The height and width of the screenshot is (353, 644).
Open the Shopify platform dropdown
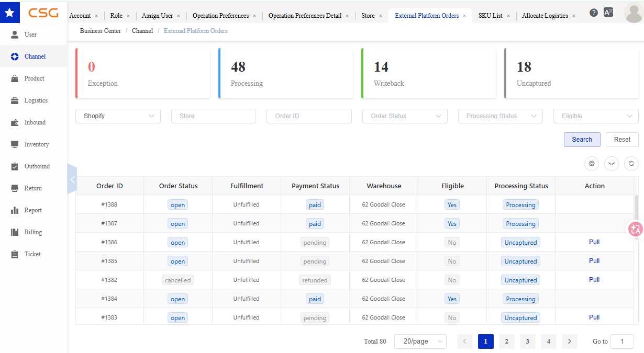coord(118,116)
